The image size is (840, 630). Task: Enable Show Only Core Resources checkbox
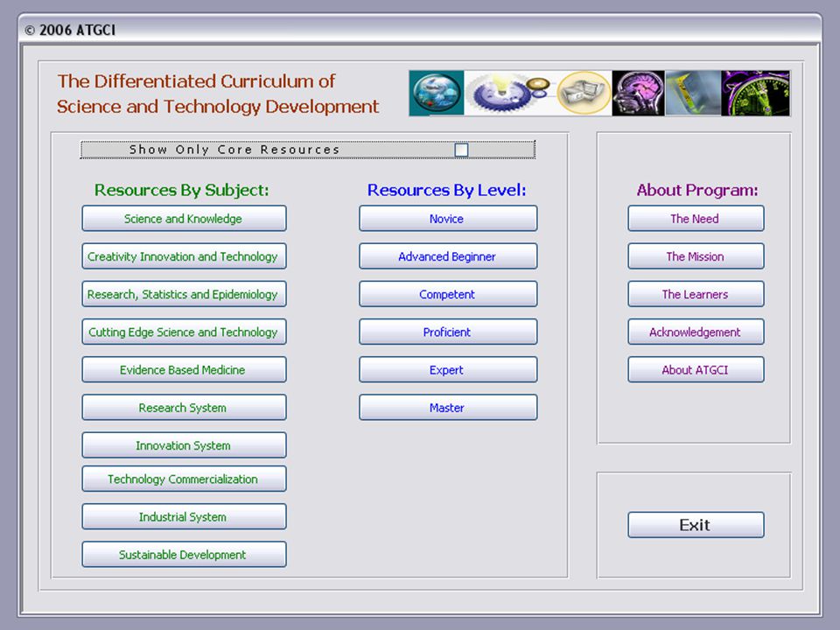click(461, 150)
